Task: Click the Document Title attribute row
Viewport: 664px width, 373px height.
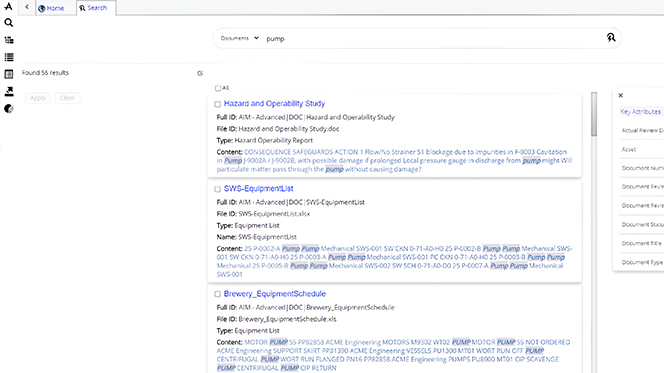Action: 641,243
